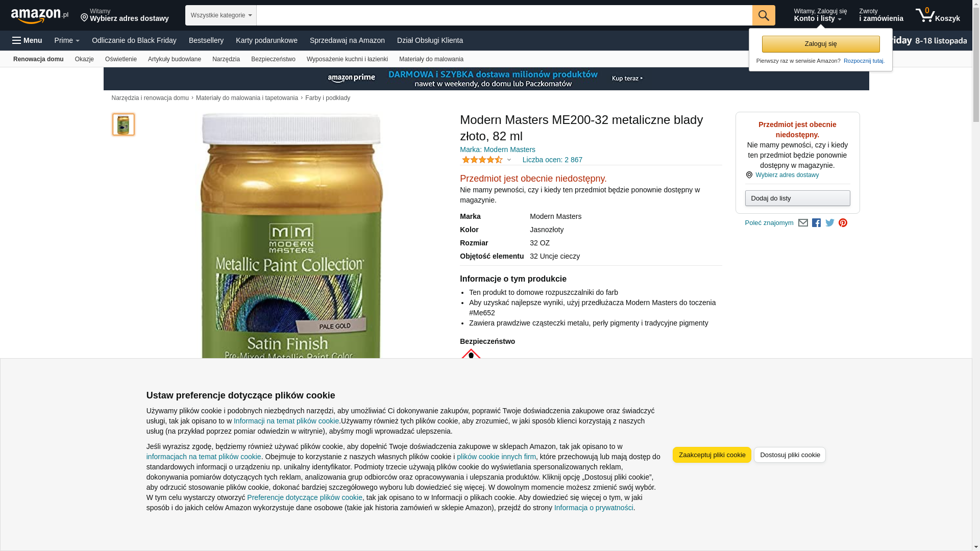The image size is (980, 551).
Task: Expand the star rating breakdown chevron
Action: [509, 160]
